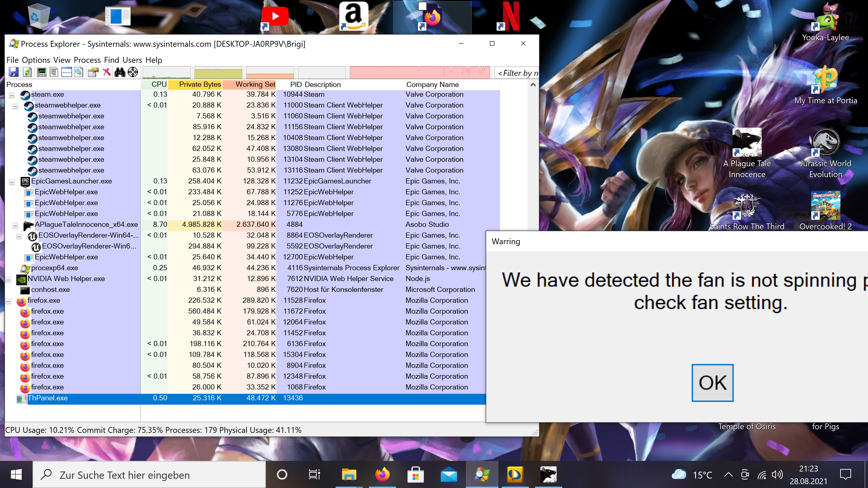Open Microsoft Store from the taskbar
Image resolution: width=868 pixels, height=488 pixels.
[x=415, y=475]
